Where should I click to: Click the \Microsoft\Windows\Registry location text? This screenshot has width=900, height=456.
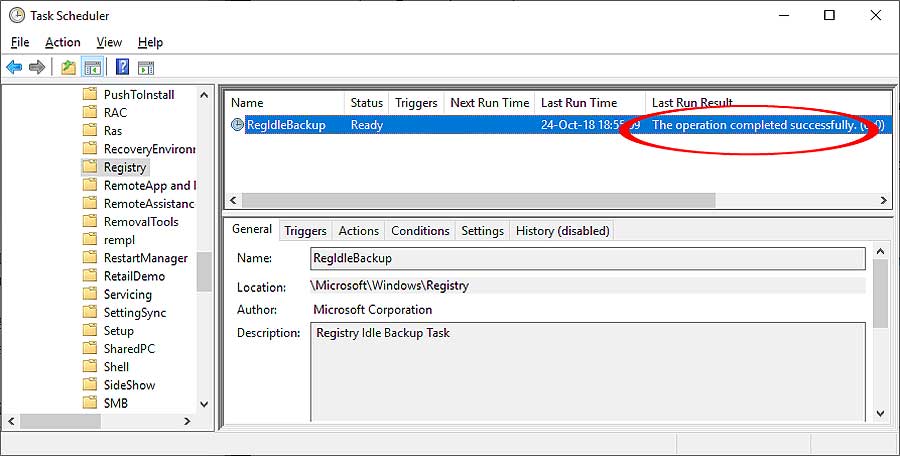390,285
